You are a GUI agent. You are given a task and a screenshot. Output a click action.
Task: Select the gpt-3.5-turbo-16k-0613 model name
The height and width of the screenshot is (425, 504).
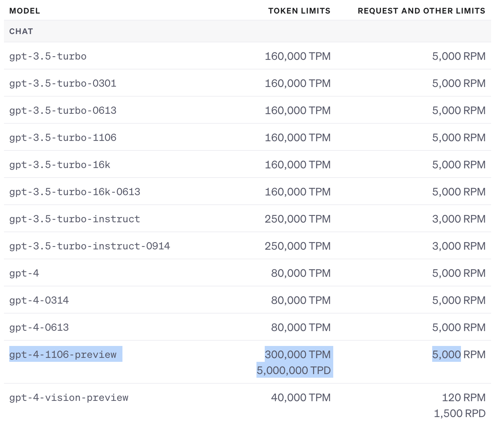(75, 192)
